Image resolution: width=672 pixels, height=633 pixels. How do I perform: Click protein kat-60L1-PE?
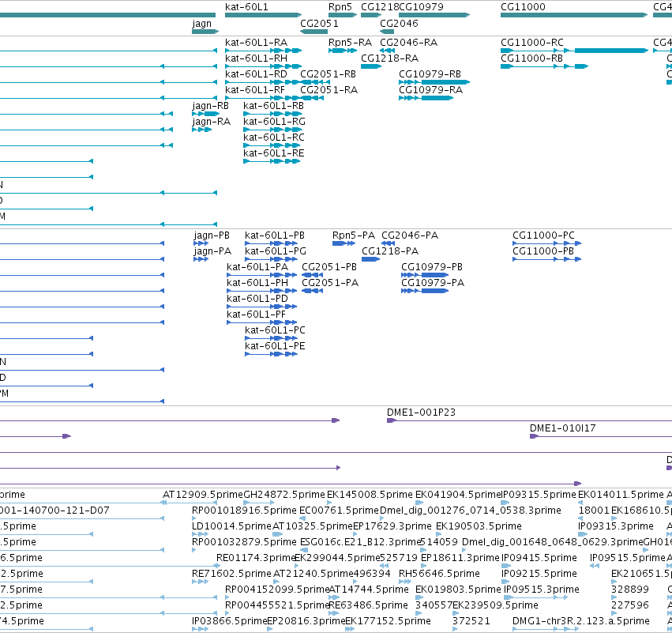[x=275, y=346]
